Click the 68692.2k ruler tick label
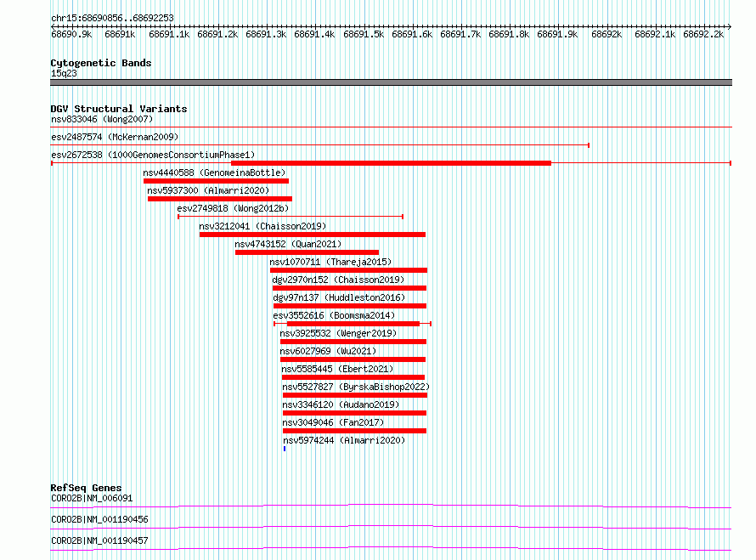This screenshot has width=756, height=560. point(703,34)
